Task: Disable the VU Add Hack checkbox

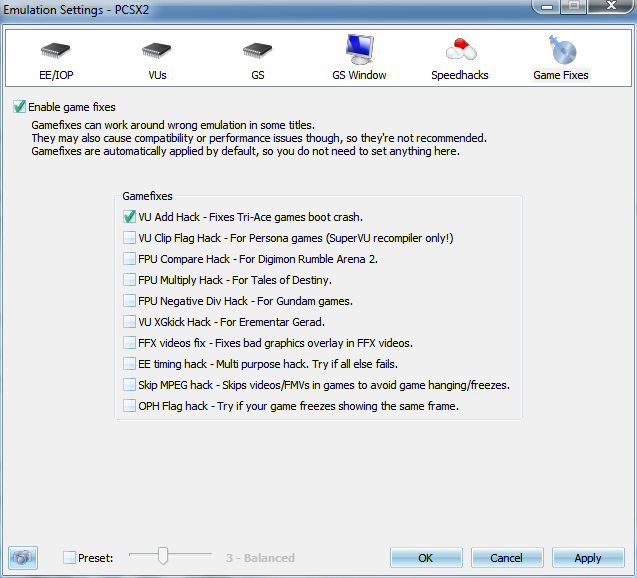Action: tap(129, 216)
